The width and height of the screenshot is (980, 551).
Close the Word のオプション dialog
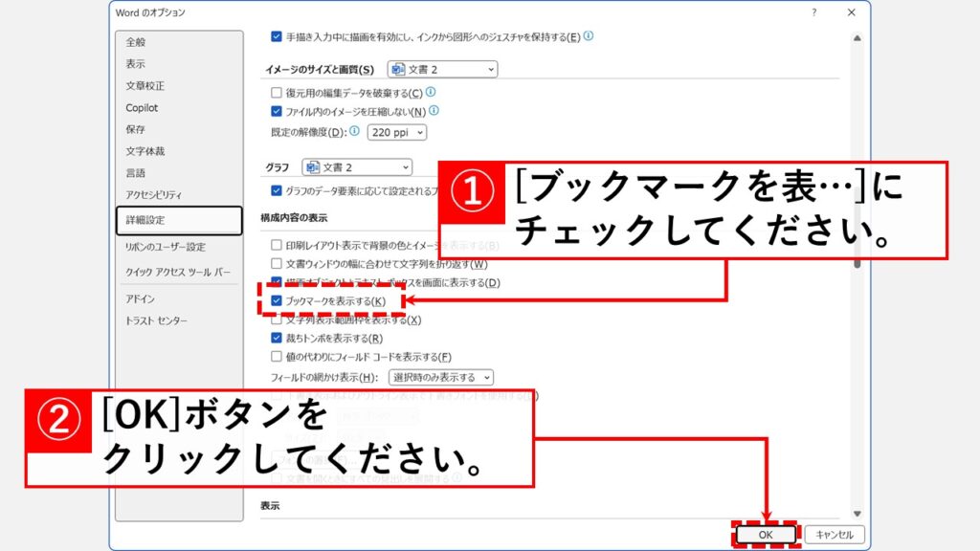851,12
